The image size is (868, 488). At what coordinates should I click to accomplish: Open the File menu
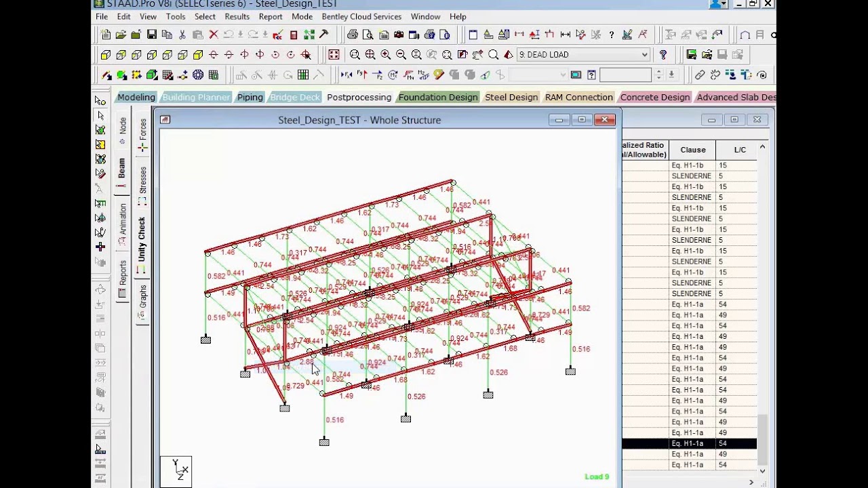[102, 16]
